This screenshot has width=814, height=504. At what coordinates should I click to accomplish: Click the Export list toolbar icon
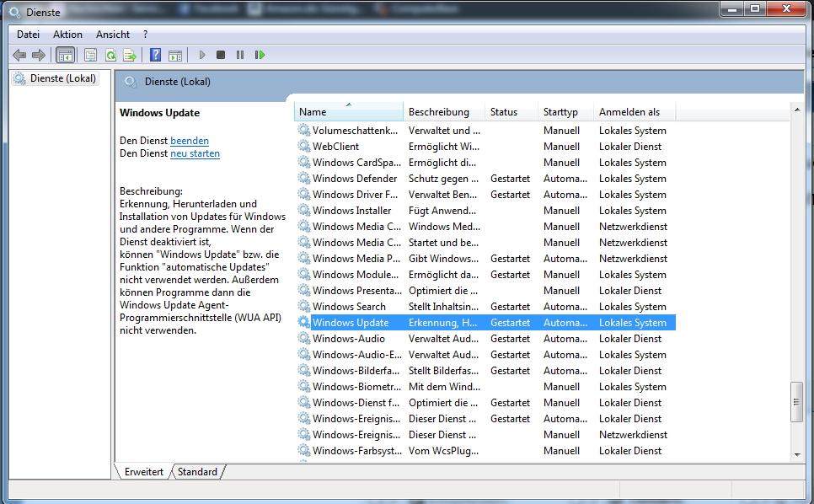130,55
